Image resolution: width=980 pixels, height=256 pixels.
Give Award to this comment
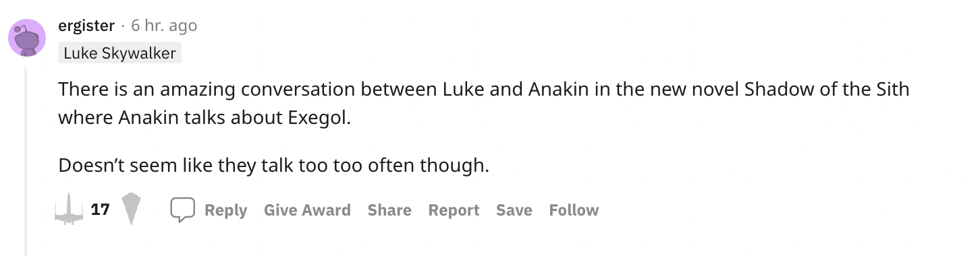(x=307, y=210)
